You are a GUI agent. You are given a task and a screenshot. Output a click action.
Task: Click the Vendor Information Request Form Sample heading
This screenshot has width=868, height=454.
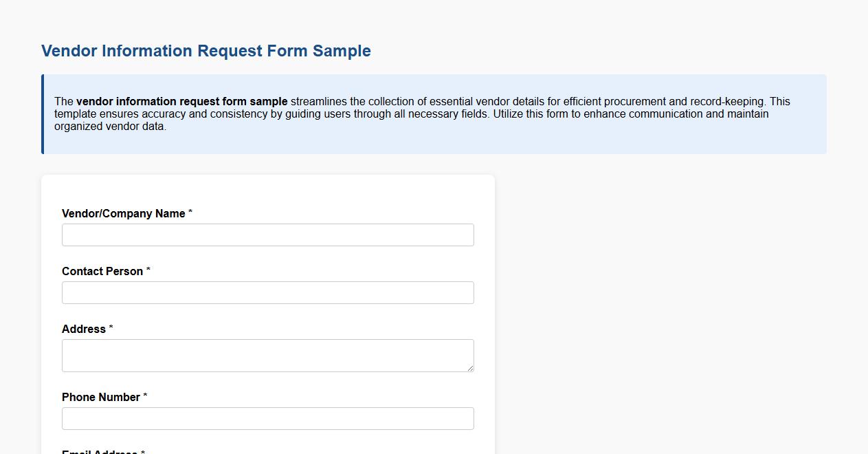click(x=205, y=50)
